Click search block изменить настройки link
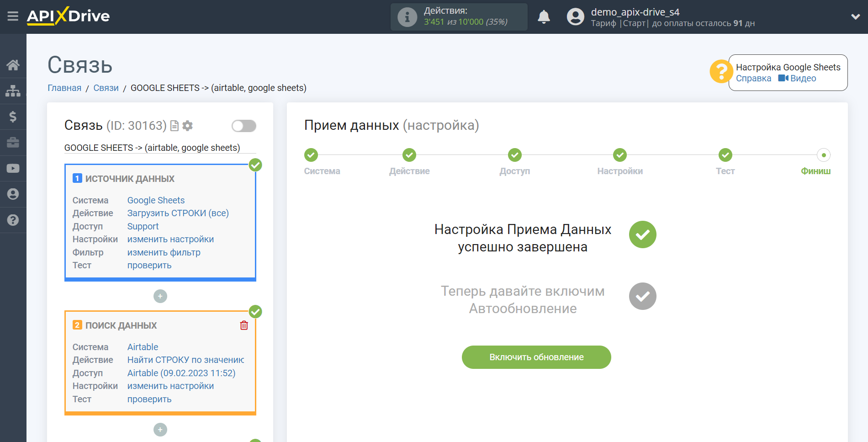Image resolution: width=868 pixels, height=442 pixels. pyautogui.click(x=170, y=386)
